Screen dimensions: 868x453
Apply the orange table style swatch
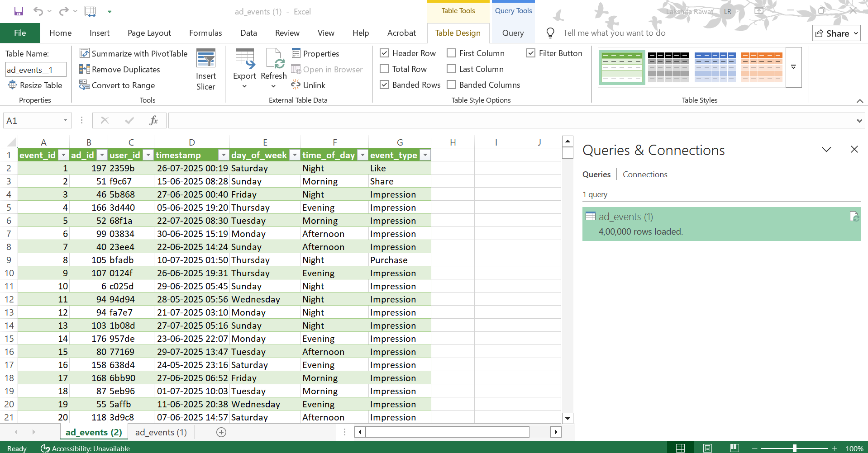pyautogui.click(x=762, y=67)
